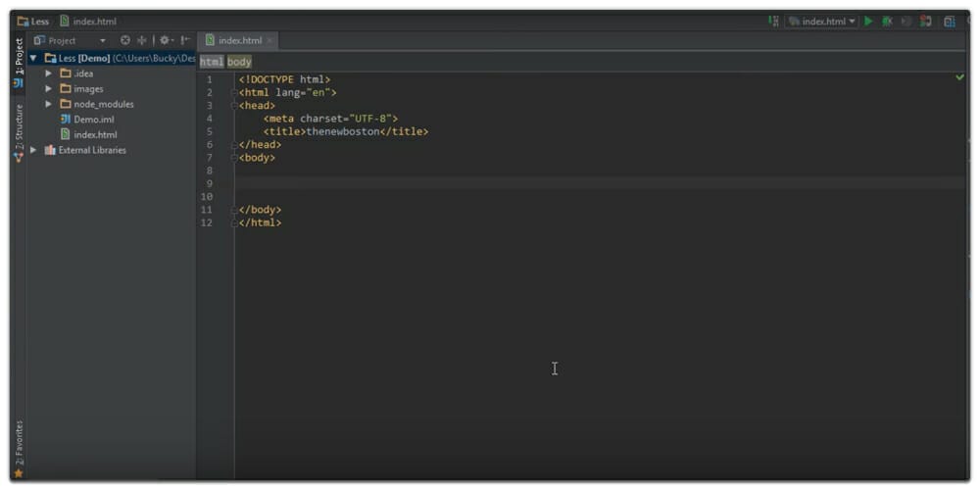Open the Project Structure icon in top toolbar
Screen dimensions: 980x490
(949, 21)
